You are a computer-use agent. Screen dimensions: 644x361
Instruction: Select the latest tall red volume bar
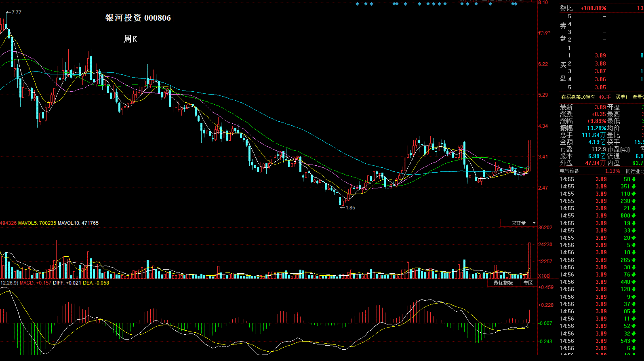click(x=529, y=261)
